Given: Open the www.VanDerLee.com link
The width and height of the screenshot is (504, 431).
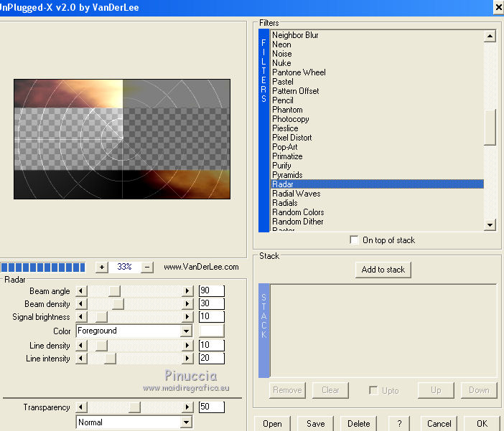Looking at the screenshot, I should point(201,267).
